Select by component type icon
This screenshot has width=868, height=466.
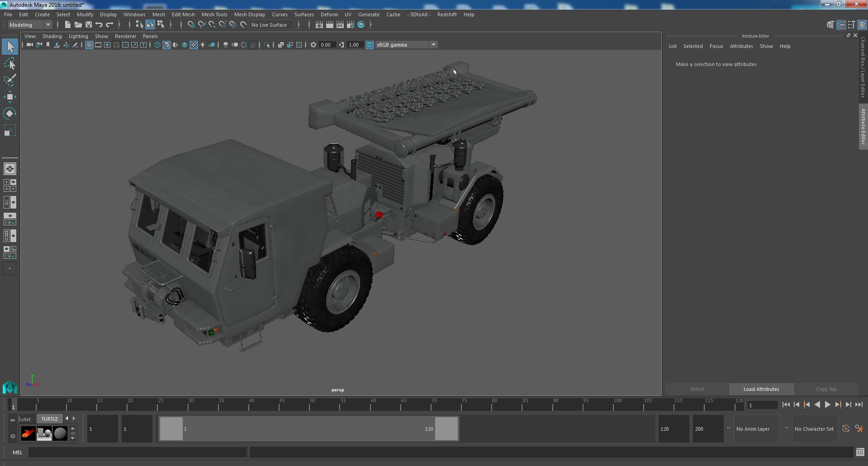pyautogui.click(x=161, y=24)
